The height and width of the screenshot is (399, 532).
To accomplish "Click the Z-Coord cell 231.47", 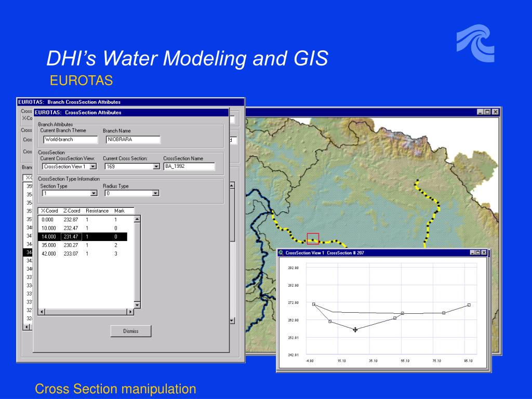I will tap(71, 237).
